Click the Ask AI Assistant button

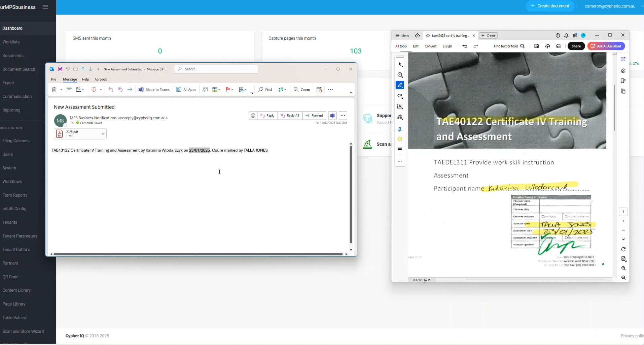(x=606, y=46)
